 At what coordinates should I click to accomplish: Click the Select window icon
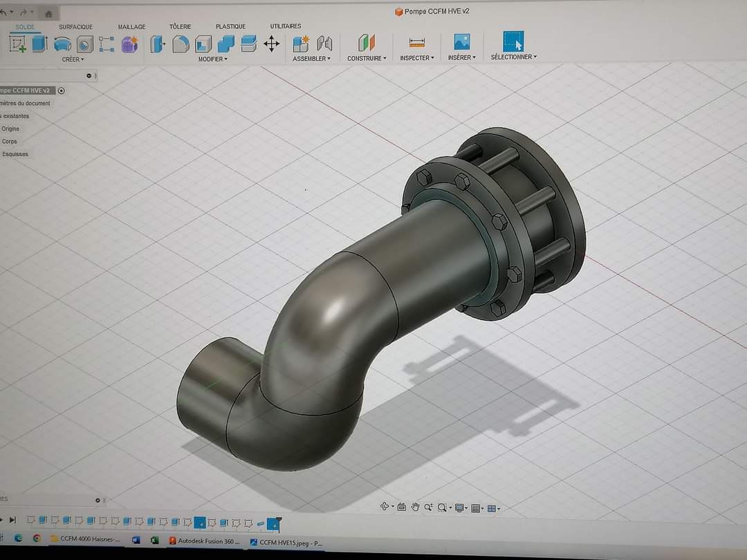(x=513, y=41)
